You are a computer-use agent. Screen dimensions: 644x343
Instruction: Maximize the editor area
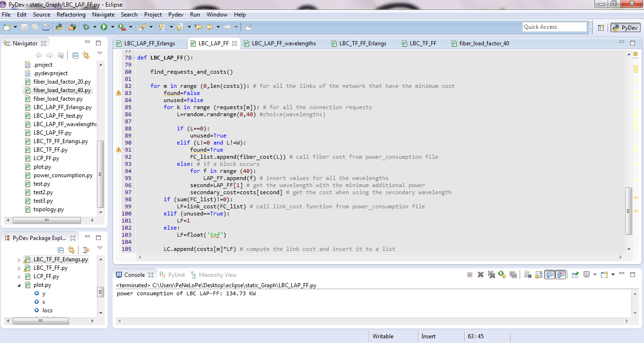click(x=633, y=43)
